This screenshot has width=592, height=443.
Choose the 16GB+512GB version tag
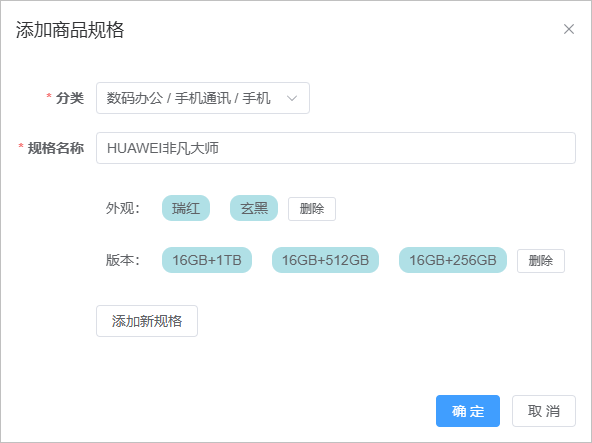(x=325, y=260)
